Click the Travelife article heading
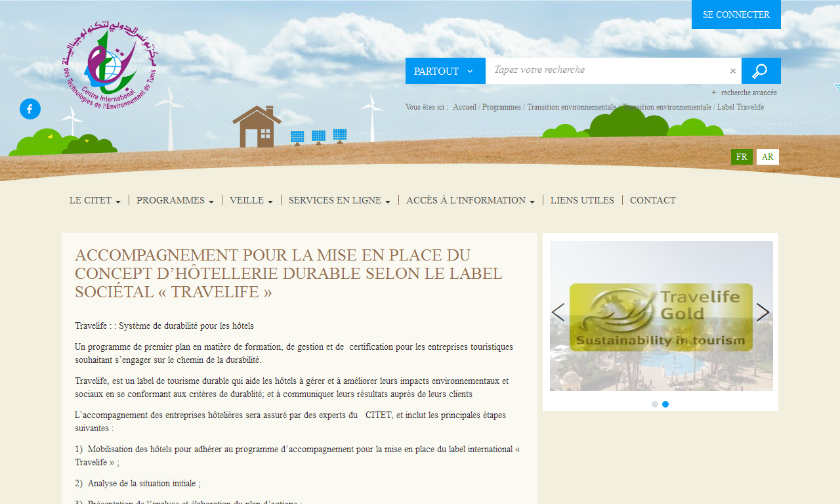 (x=289, y=274)
